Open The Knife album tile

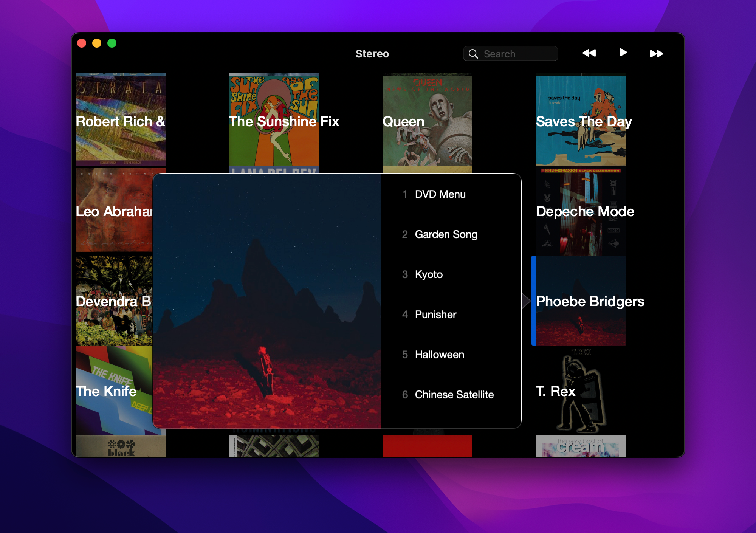(114, 390)
